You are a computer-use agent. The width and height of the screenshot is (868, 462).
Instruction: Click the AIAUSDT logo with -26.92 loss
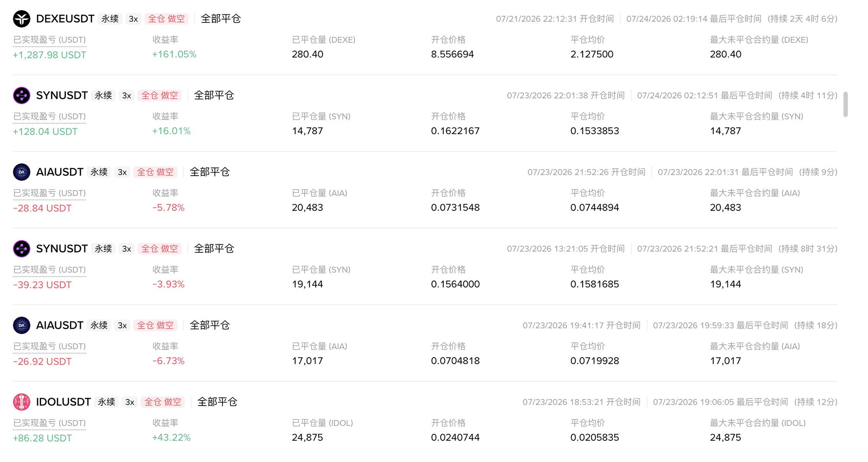22,325
